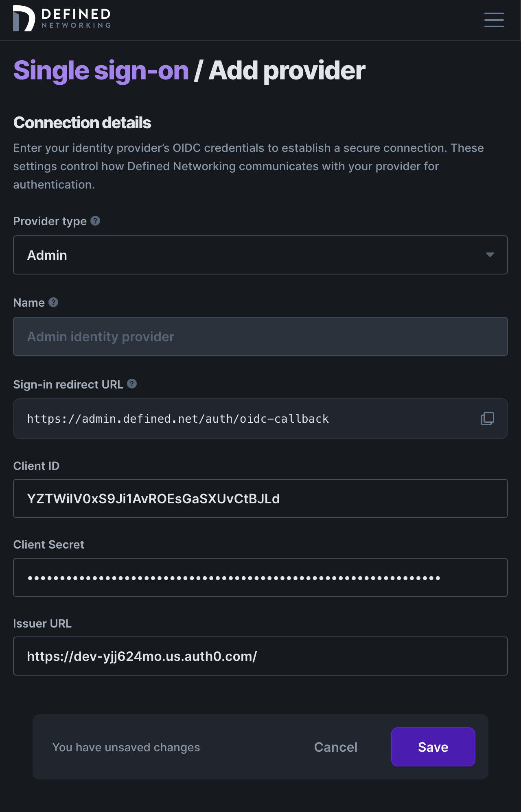This screenshot has width=521, height=812.
Task: Open the help tooltip for Provider type
Action: (x=95, y=221)
